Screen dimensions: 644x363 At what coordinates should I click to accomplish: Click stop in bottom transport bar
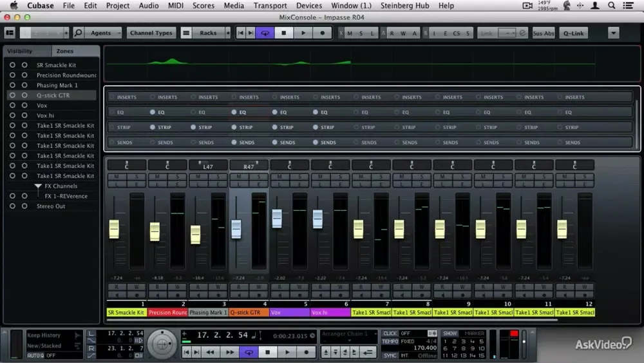(268, 352)
